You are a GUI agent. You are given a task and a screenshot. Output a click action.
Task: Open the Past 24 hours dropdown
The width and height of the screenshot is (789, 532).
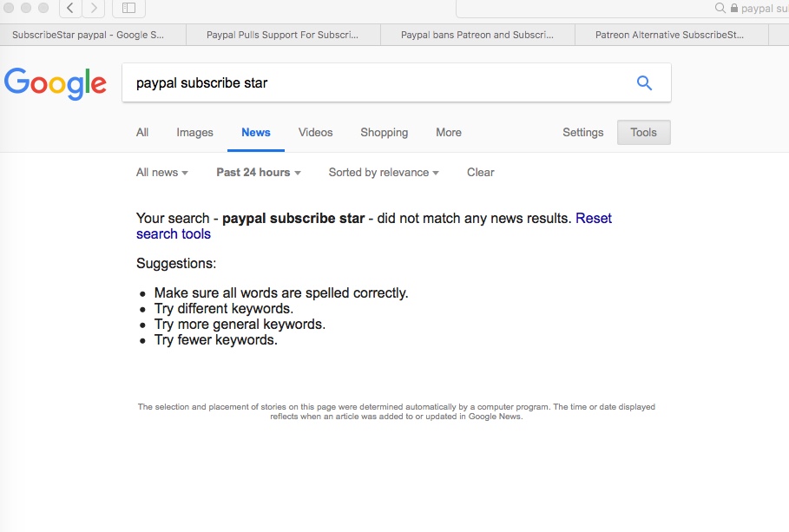[258, 173]
